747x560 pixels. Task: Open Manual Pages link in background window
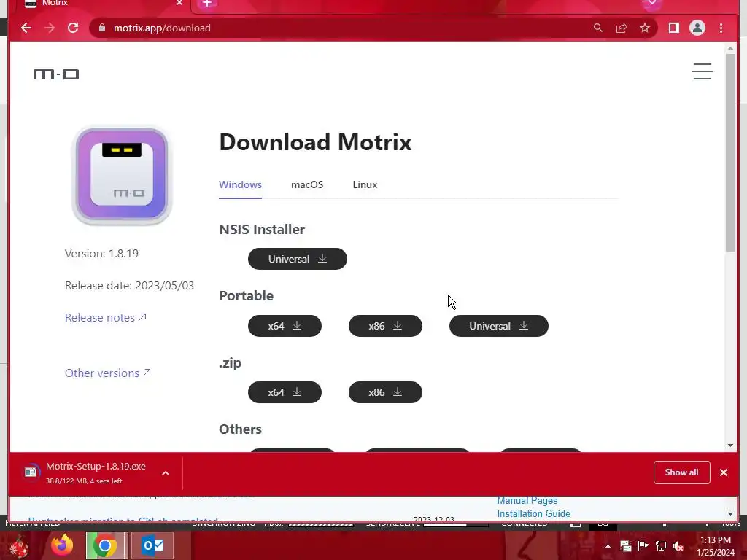(527, 500)
